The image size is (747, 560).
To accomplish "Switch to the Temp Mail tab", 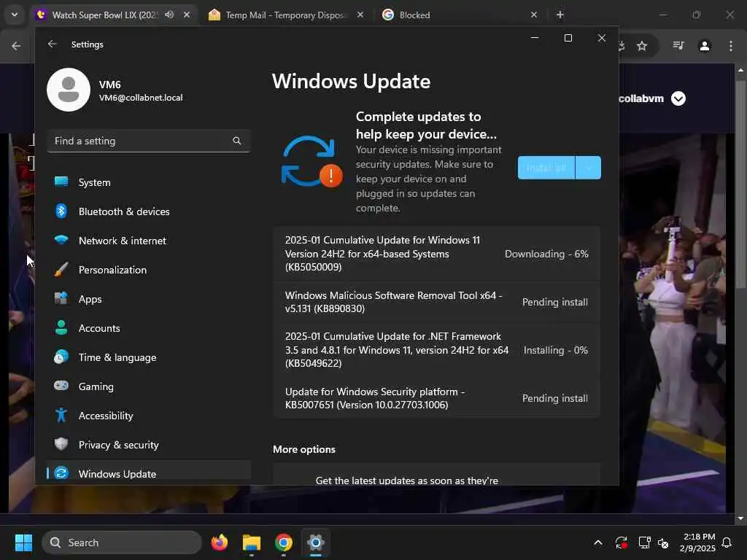I will coord(285,15).
